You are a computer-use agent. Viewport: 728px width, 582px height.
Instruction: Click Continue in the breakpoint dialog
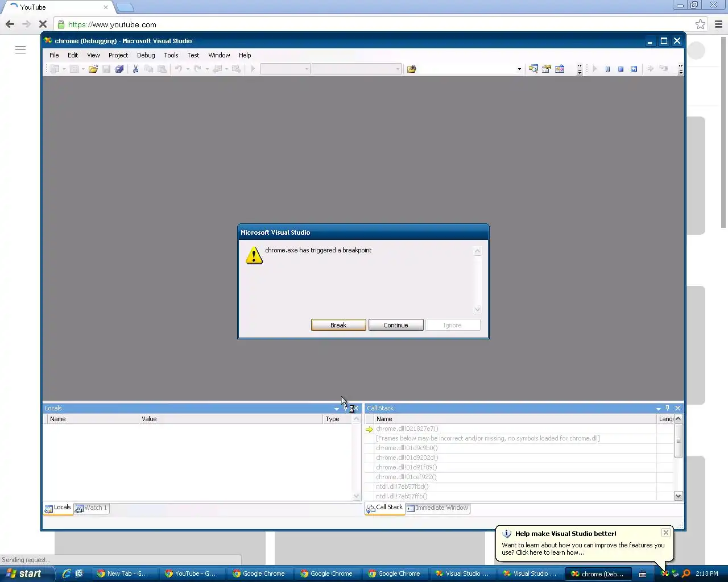396,325
